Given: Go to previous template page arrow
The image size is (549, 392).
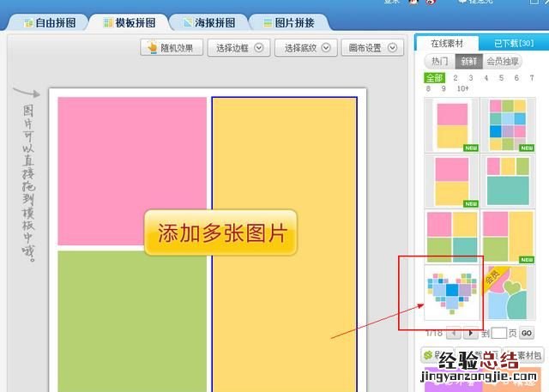Looking at the screenshot, I should click(x=454, y=333).
